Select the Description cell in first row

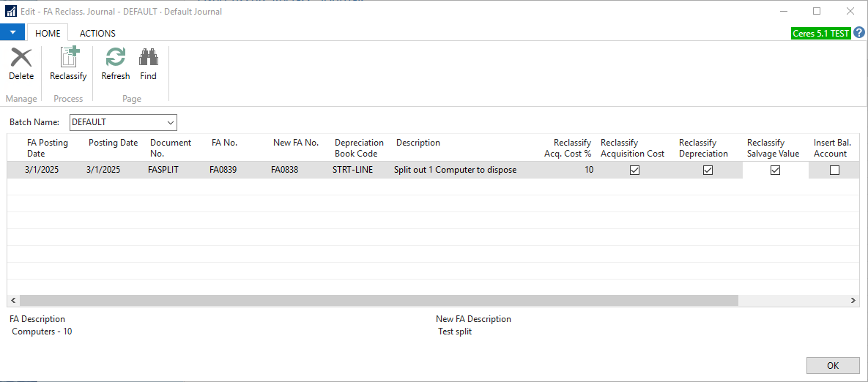[x=455, y=170]
